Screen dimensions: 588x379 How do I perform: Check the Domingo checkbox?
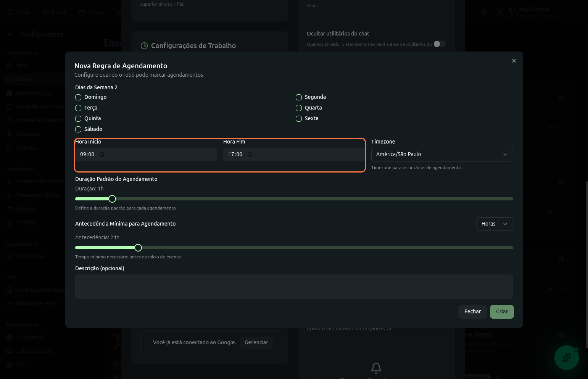click(x=78, y=97)
